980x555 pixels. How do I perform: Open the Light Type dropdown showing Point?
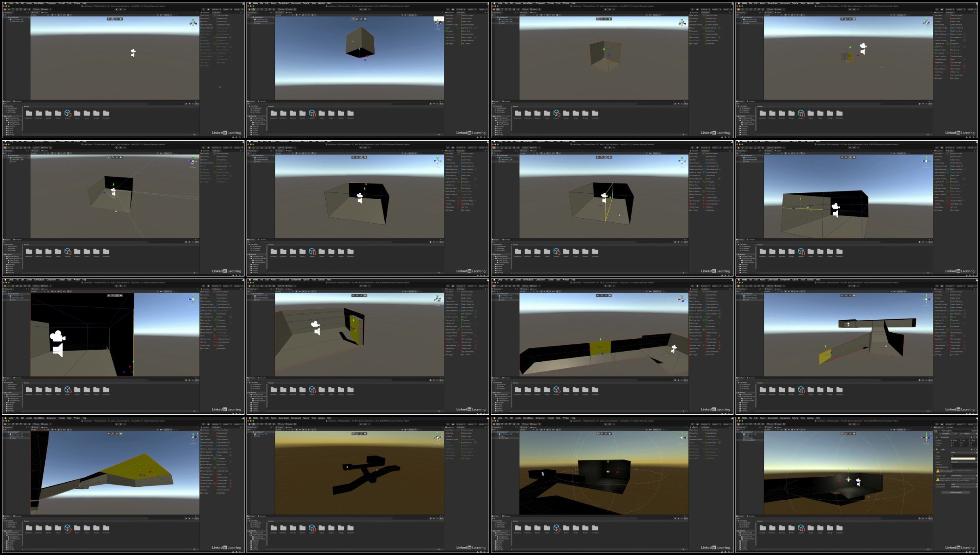[964, 452]
